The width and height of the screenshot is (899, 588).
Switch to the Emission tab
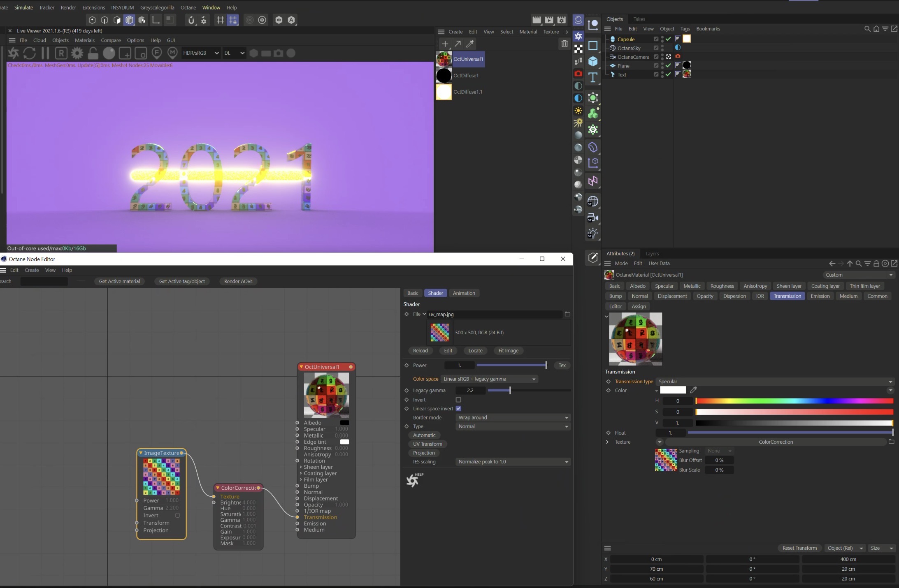[x=820, y=296]
